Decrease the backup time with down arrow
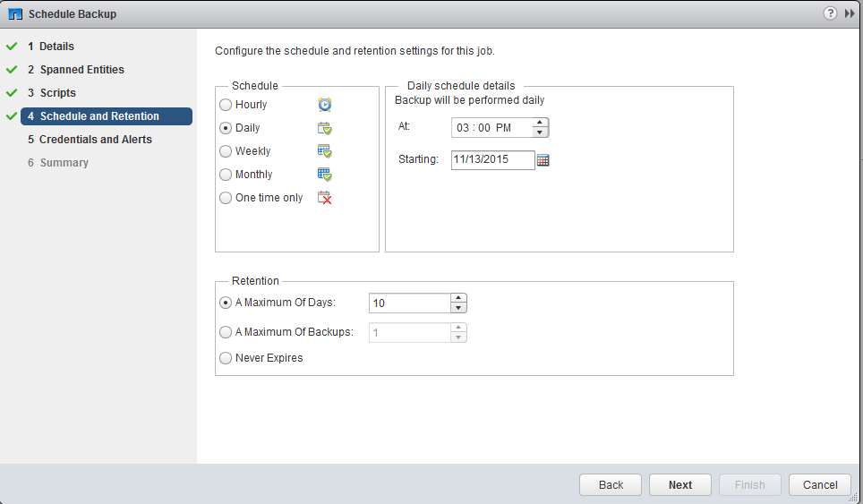The height and width of the screenshot is (504, 863). 539,132
